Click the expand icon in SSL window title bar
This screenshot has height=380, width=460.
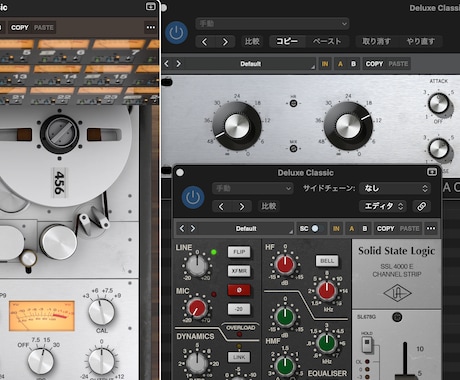click(432, 172)
